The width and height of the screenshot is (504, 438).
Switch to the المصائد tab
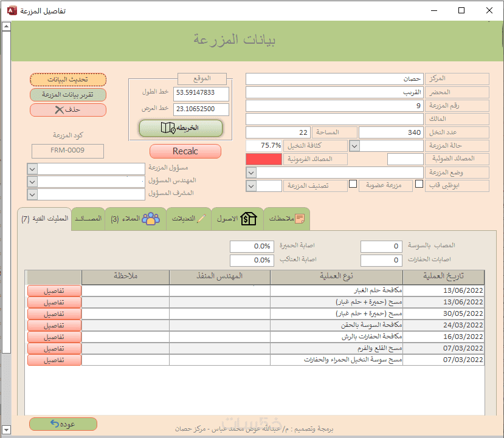[x=88, y=219]
